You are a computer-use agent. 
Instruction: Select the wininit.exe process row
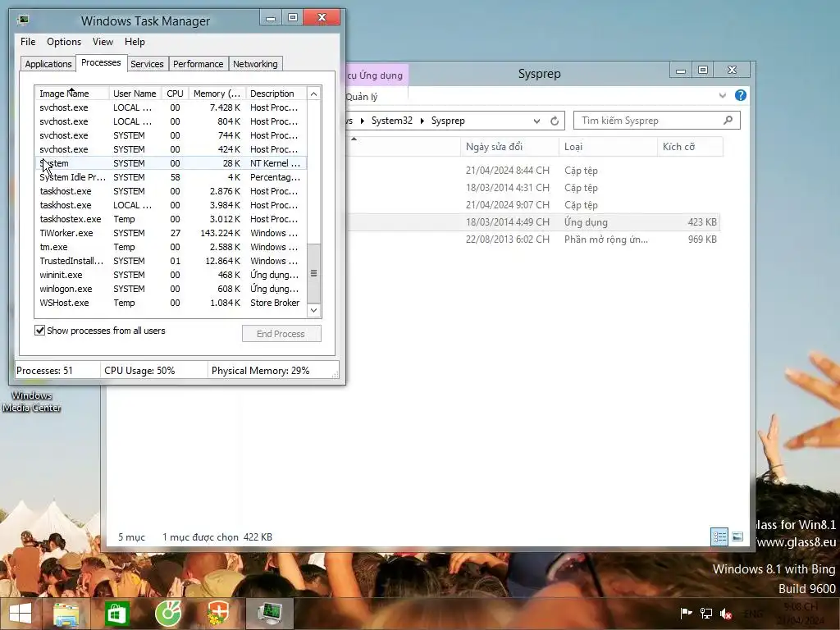pos(171,275)
